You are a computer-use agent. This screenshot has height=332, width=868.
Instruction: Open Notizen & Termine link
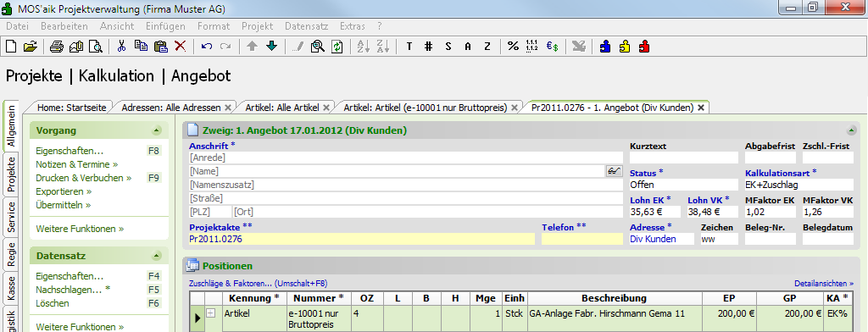pyautogui.click(x=77, y=164)
